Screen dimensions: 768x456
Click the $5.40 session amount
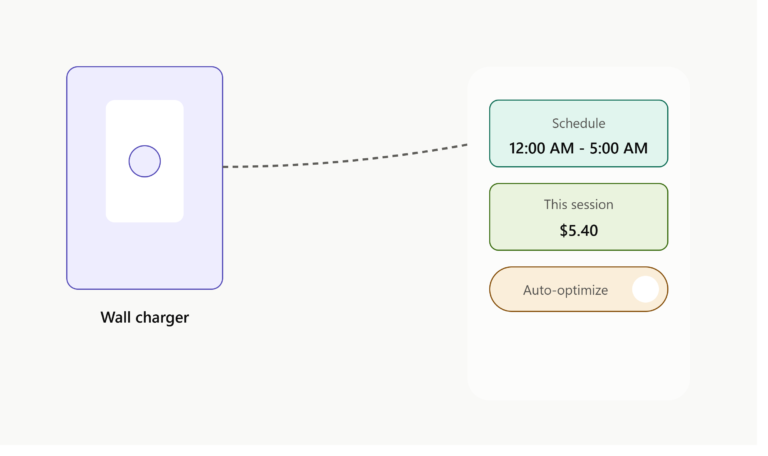tap(578, 230)
